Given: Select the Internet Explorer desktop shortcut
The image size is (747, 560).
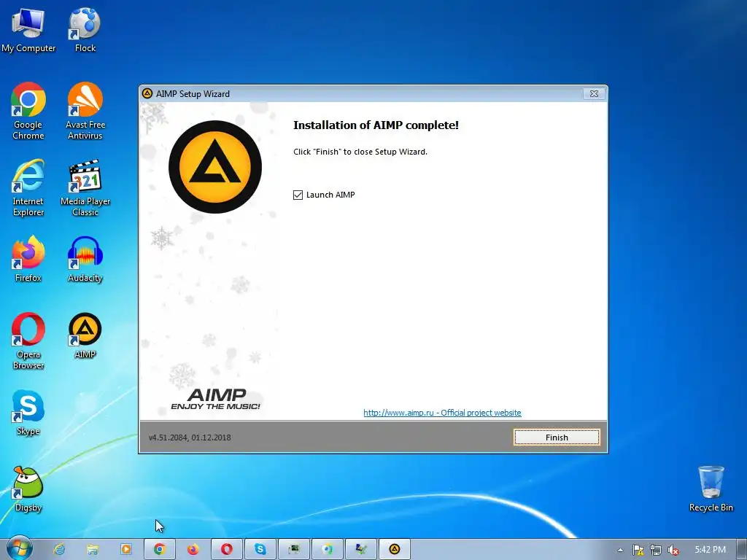Looking at the screenshot, I should [28, 187].
